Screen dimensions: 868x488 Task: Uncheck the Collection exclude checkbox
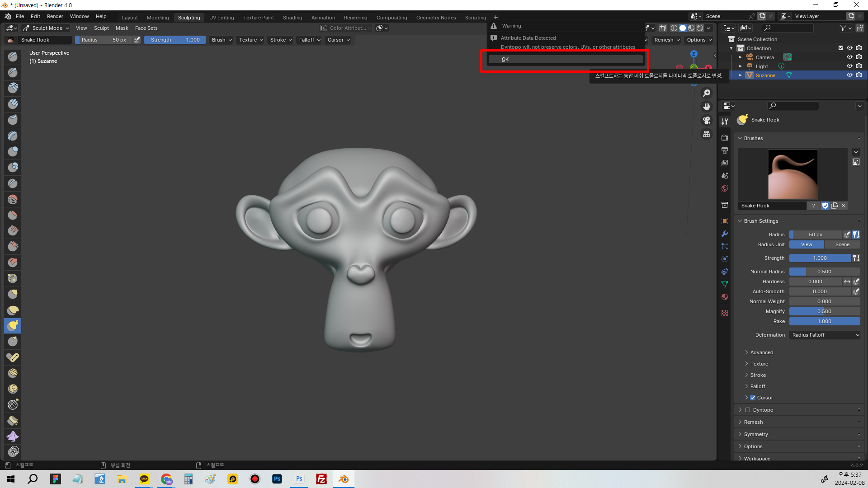point(841,48)
